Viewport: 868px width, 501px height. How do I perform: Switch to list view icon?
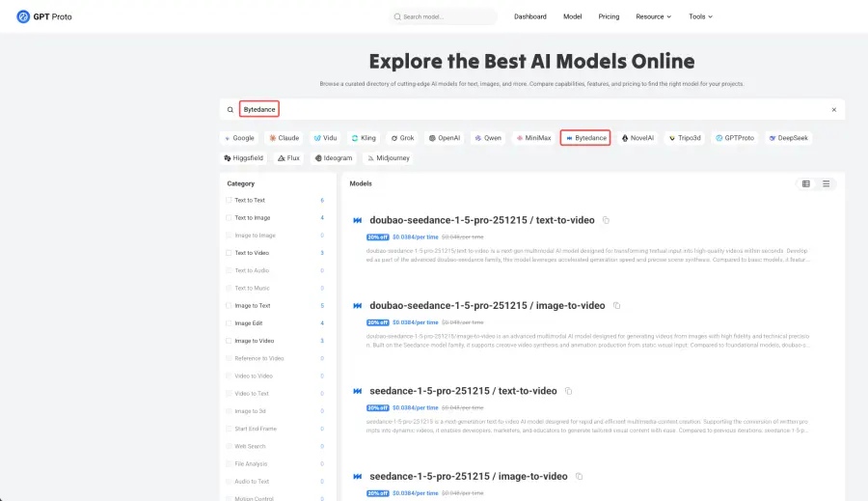point(826,184)
